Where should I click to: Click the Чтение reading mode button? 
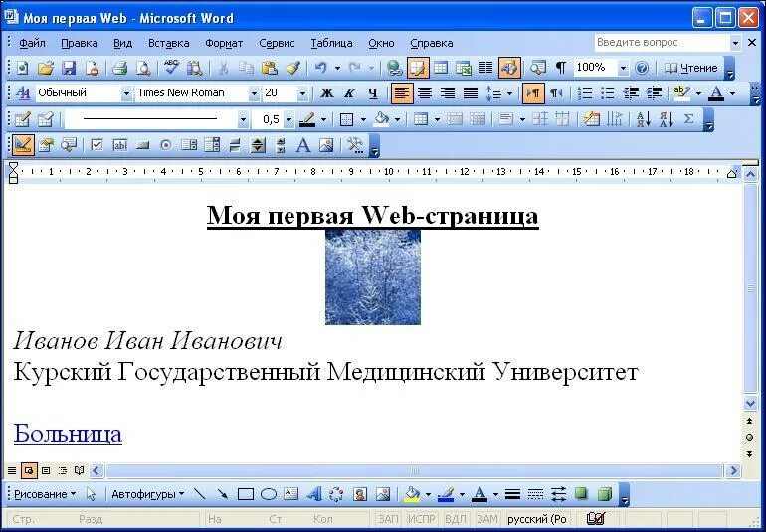pyautogui.click(x=690, y=68)
